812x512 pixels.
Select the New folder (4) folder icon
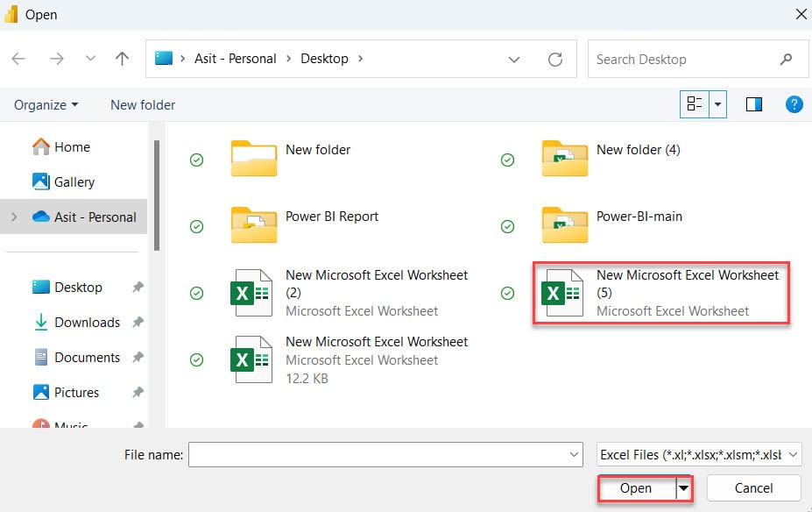[x=565, y=158]
